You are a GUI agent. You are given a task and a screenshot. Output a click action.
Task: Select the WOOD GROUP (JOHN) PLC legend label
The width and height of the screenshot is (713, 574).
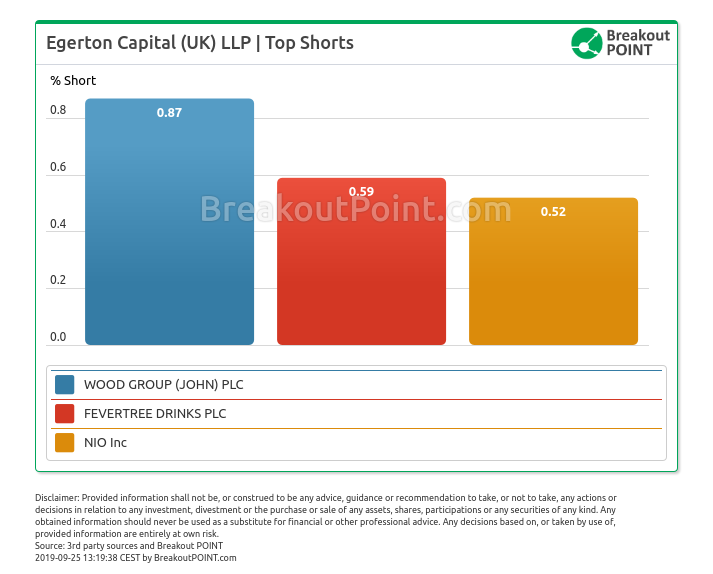click(163, 385)
